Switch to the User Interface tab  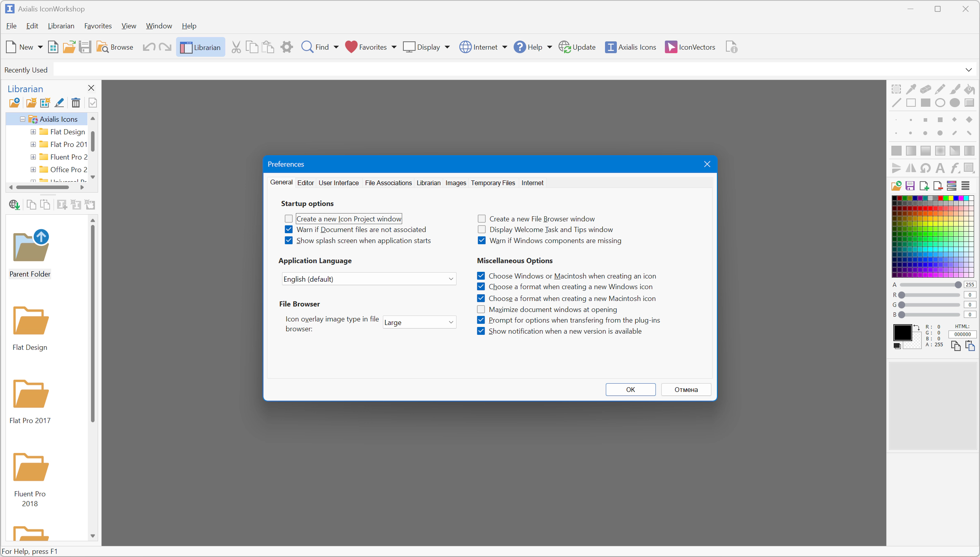coord(338,183)
